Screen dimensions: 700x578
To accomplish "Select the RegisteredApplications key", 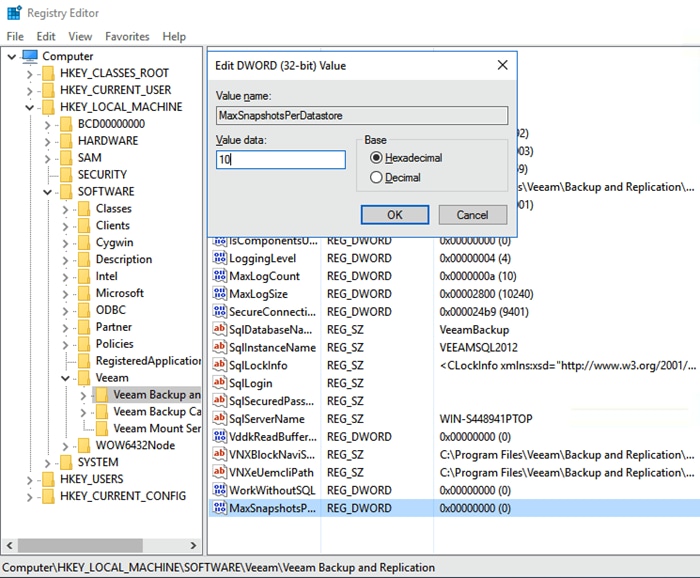I will [x=148, y=361].
